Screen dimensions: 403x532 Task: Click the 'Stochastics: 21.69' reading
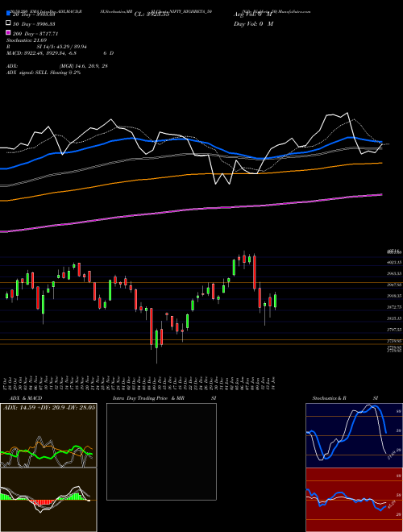(x=28, y=40)
